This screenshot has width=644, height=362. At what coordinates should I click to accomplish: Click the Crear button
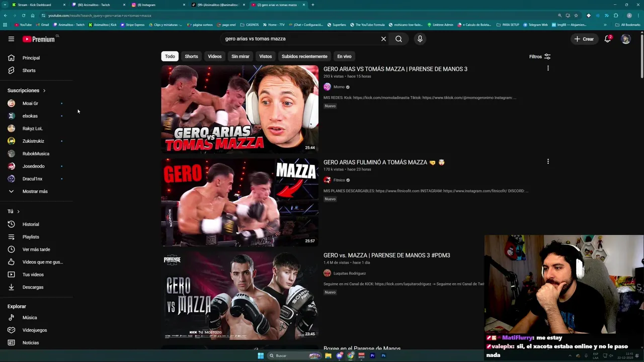tap(584, 39)
